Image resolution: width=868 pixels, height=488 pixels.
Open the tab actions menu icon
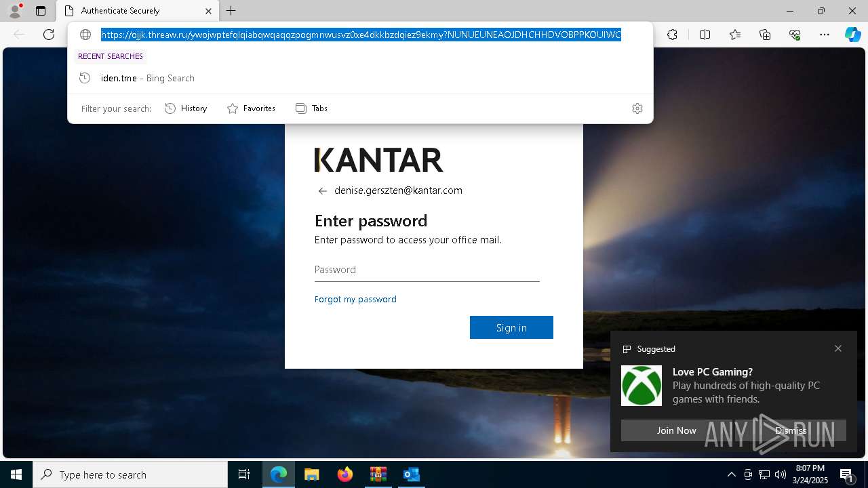(x=41, y=11)
